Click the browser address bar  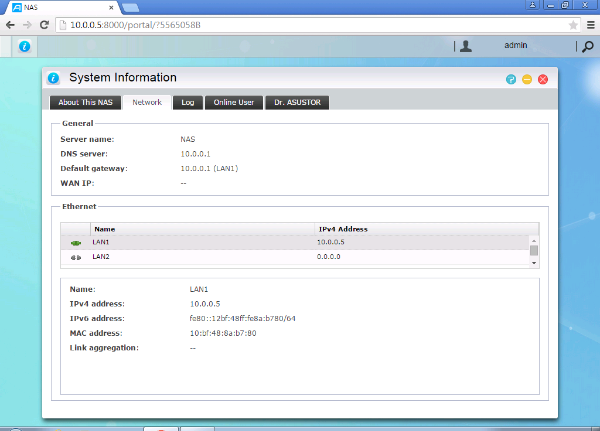click(x=318, y=25)
